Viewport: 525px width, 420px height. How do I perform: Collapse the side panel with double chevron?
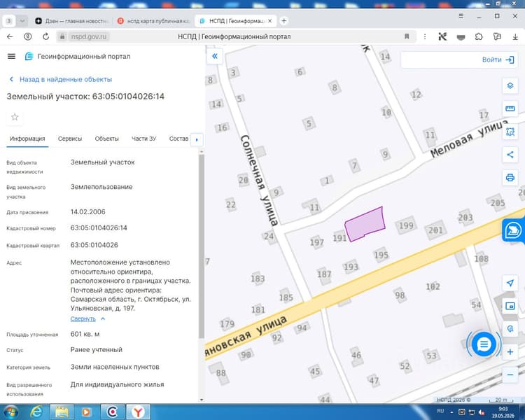point(215,56)
